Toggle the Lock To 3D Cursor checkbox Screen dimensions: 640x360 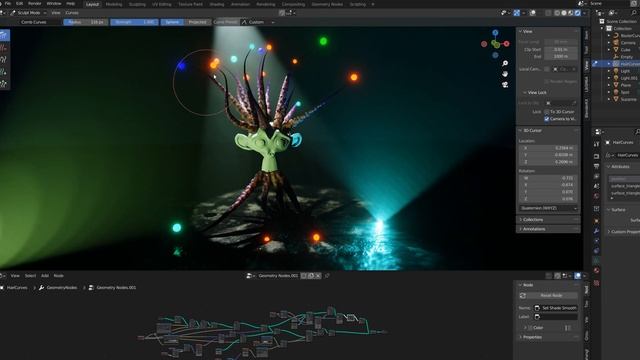tap(547, 112)
